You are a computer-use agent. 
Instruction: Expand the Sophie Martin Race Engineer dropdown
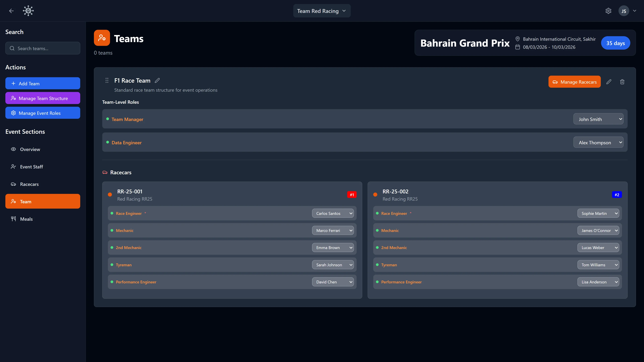click(x=598, y=213)
